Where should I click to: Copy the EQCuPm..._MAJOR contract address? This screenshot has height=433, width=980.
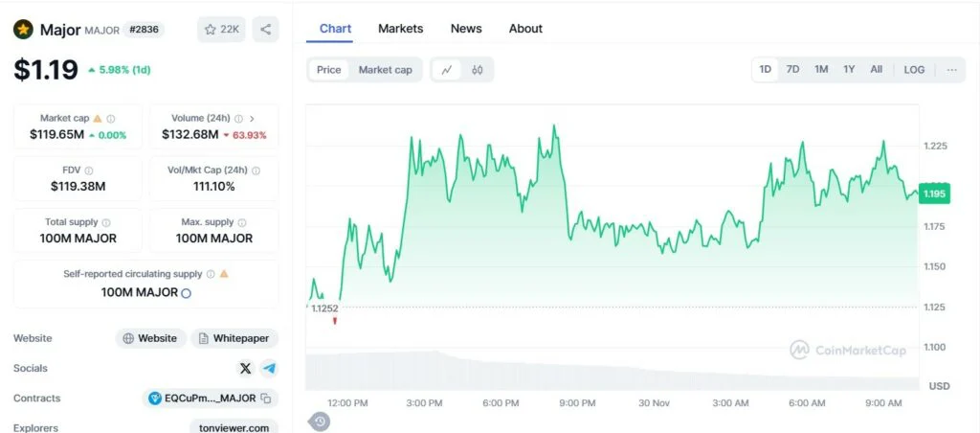pyautogui.click(x=266, y=399)
